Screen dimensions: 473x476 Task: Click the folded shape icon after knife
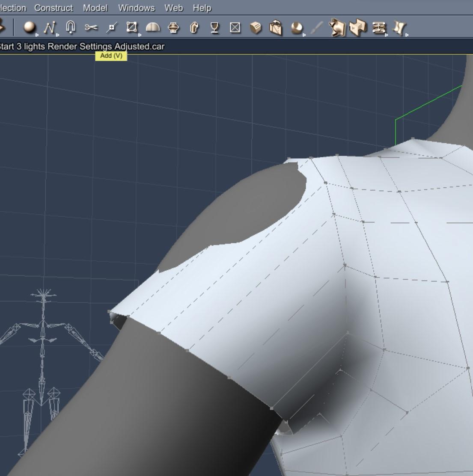tap(337, 28)
